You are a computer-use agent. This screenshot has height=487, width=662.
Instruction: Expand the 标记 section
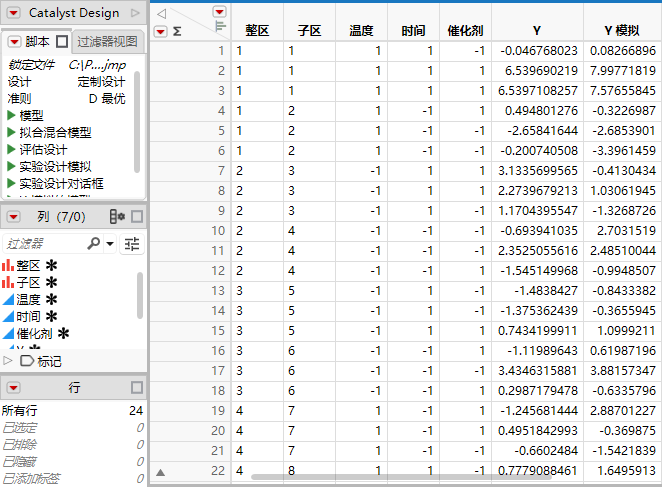click(8, 361)
